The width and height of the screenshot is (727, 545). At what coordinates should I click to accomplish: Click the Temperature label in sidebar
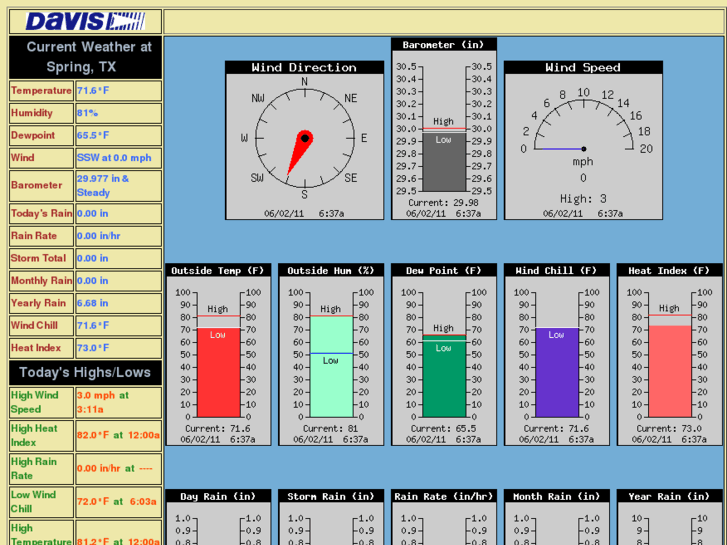[41, 90]
